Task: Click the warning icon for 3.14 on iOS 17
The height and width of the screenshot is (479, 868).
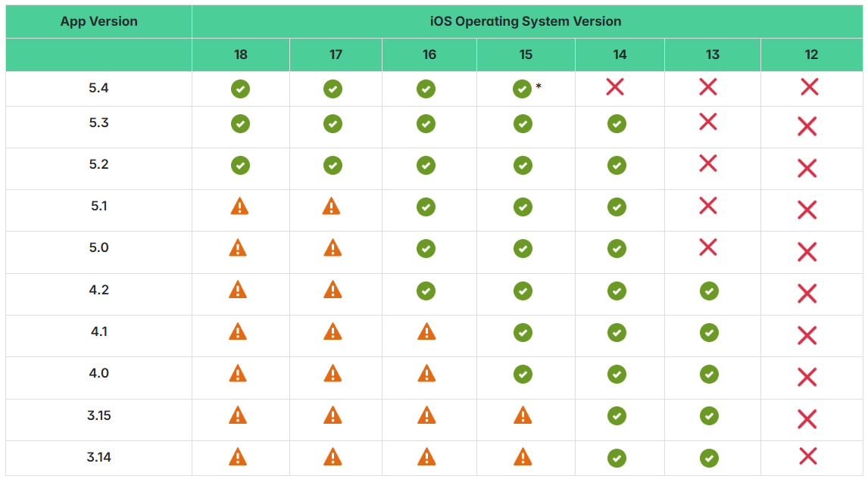Action: click(333, 457)
